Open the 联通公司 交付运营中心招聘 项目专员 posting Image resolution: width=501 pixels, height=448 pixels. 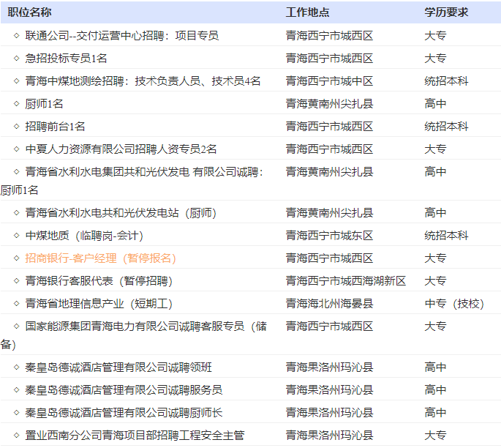tap(121, 35)
